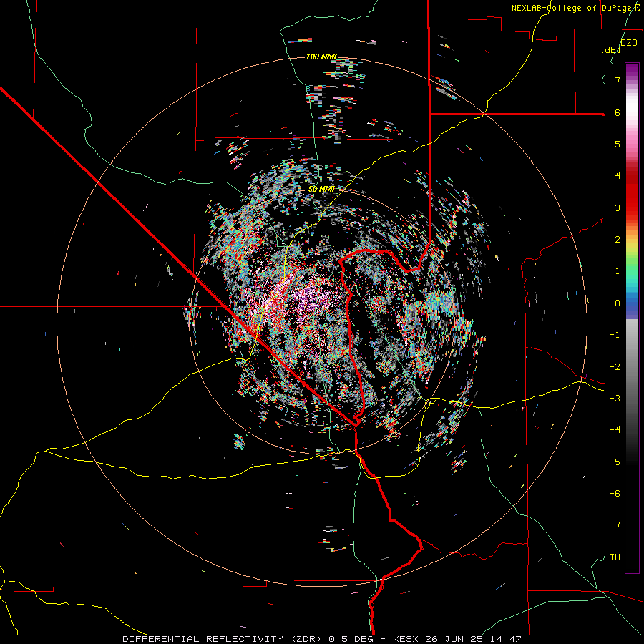Viewport: 644px width, 644px height.
Task: Click the 0 value on color scale
Action: click(618, 303)
